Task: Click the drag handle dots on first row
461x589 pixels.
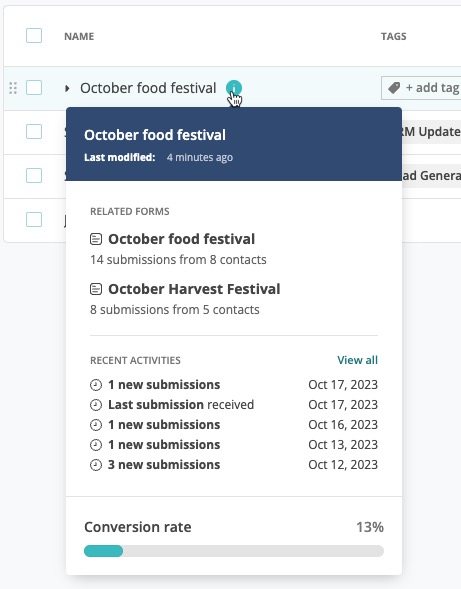Action: [13, 88]
